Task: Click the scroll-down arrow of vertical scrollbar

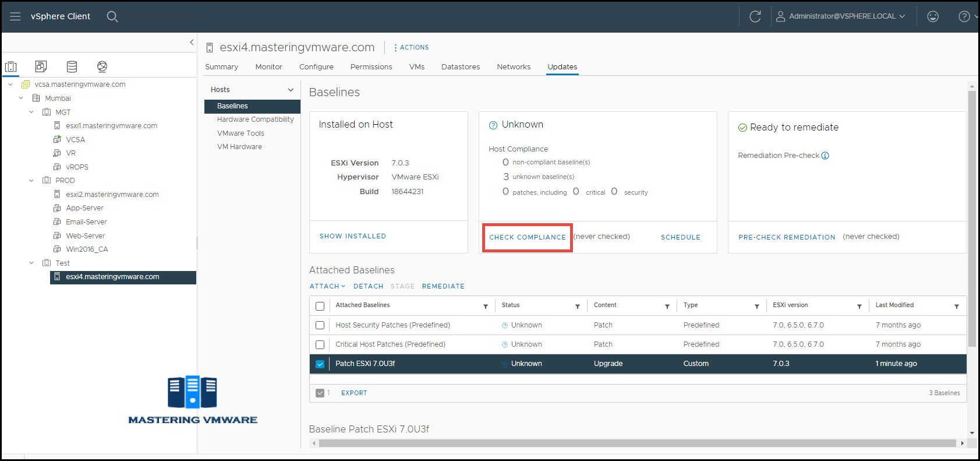Action: tap(972, 433)
